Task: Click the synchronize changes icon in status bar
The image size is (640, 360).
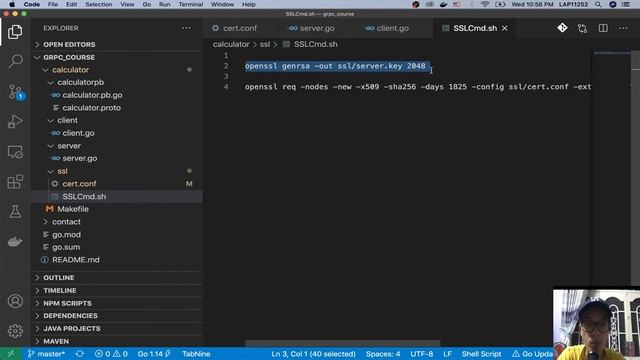Action: [80, 354]
